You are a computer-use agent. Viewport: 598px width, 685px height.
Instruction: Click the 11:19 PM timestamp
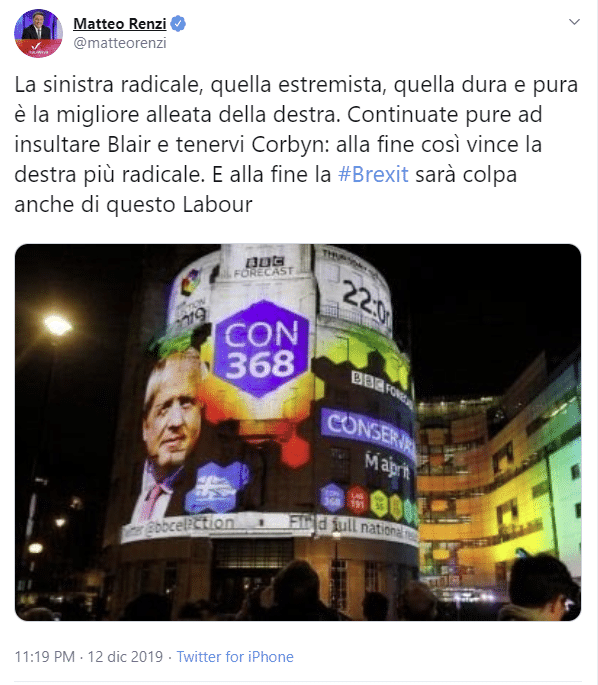tap(45, 657)
